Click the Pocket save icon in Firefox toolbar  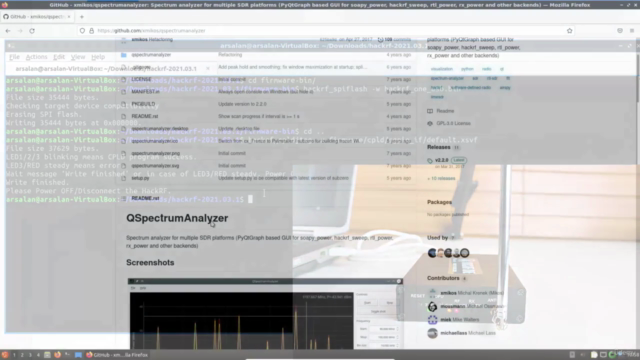click(620, 31)
